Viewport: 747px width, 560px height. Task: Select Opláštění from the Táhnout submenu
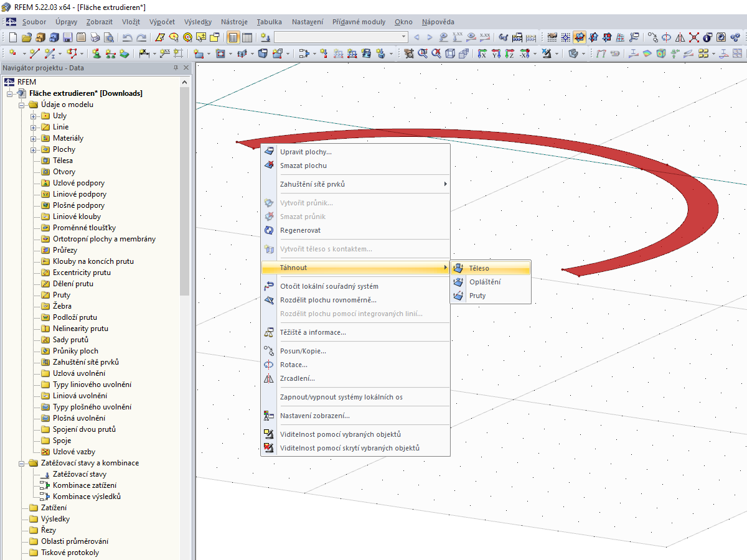click(x=491, y=282)
